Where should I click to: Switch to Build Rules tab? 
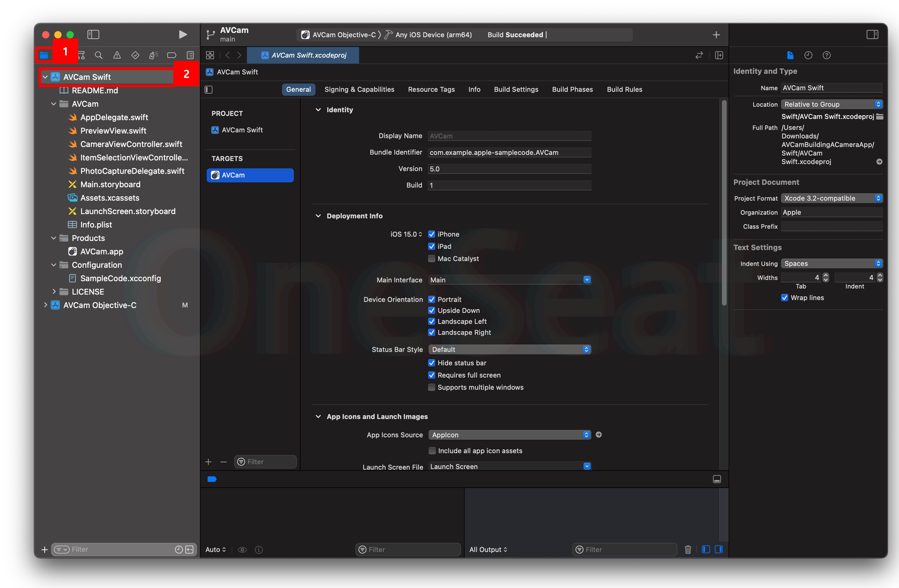click(625, 90)
